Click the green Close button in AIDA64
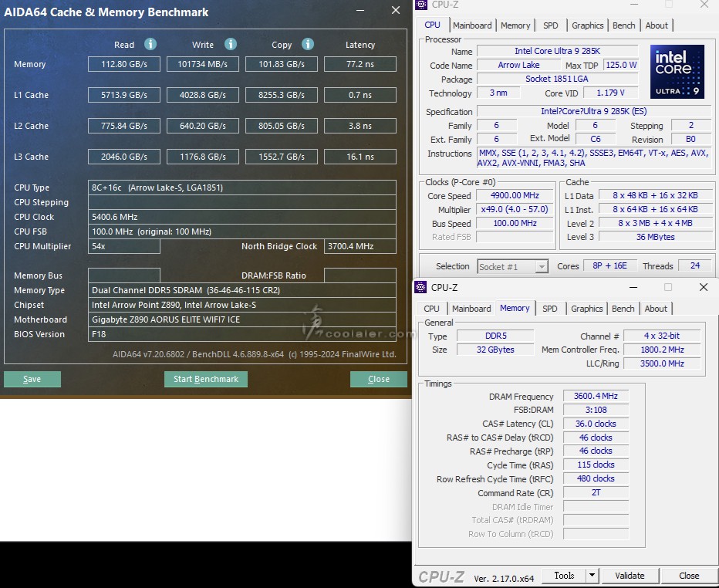The height and width of the screenshot is (588, 719). pos(378,379)
